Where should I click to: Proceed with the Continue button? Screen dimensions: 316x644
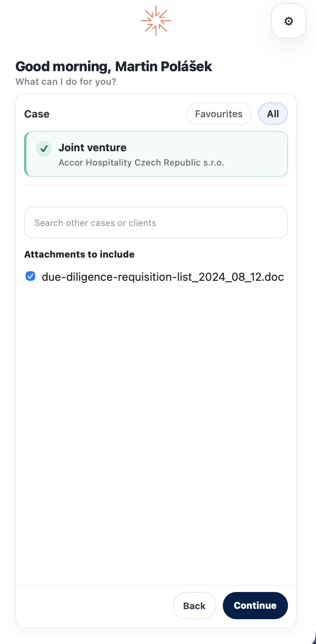255,606
